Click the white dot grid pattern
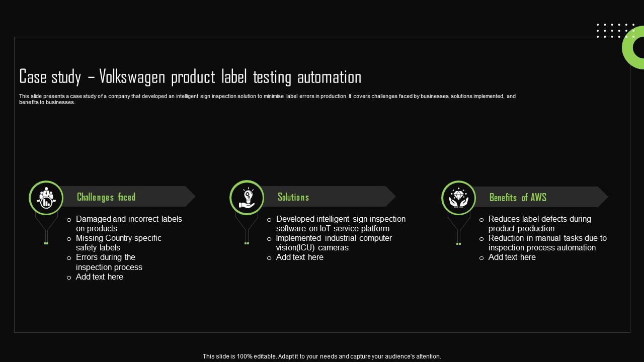The width and height of the screenshot is (644, 362). (x=615, y=31)
